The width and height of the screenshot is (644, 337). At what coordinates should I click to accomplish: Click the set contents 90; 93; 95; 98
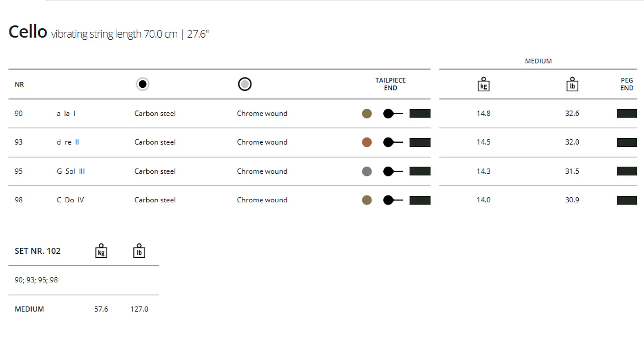pos(36,280)
